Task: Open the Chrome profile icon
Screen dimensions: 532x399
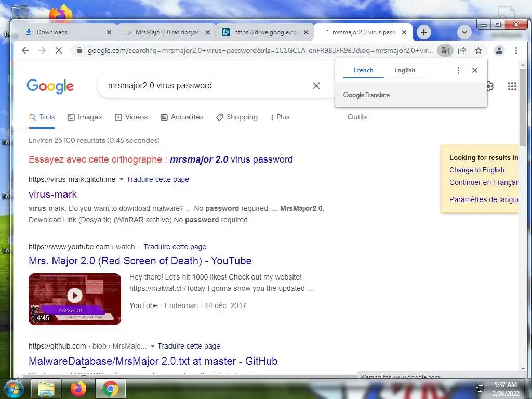Action: 499,50
